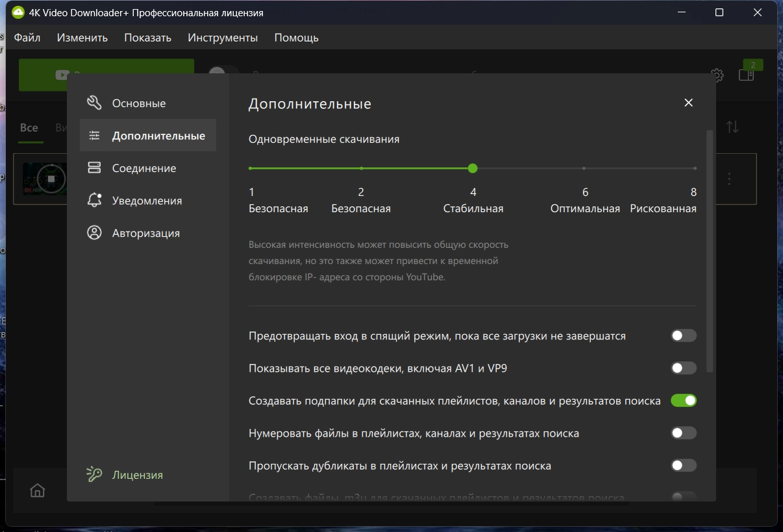Enable numbering files in playlists
This screenshot has width=783, height=532.
(x=684, y=433)
